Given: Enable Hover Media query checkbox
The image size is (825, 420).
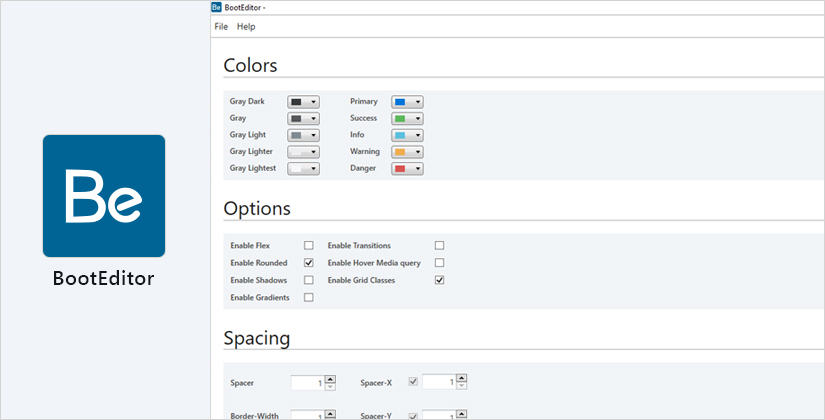Looking at the screenshot, I should (439, 263).
